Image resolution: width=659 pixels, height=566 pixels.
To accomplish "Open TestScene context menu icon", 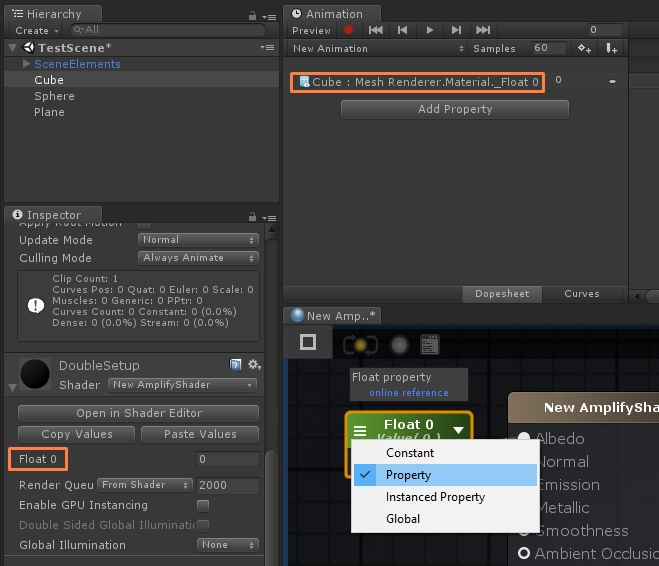I will click(x=267, y=47).
